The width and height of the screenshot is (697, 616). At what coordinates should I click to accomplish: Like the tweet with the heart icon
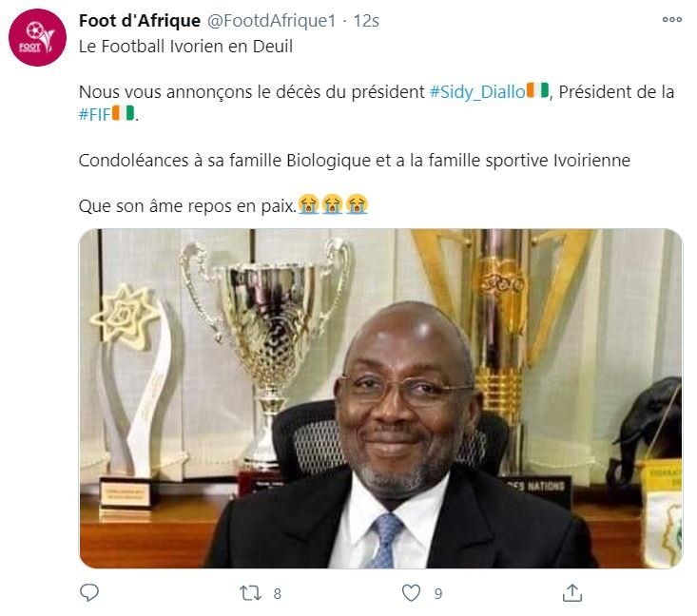pos(411,592)
